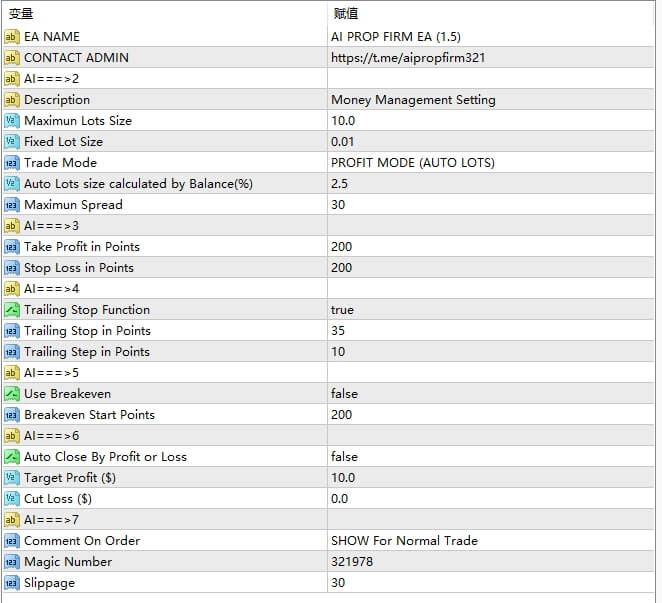662x603 pixels.
Task: Click the string icon beside EA NAME
Action: pos(11,37)
